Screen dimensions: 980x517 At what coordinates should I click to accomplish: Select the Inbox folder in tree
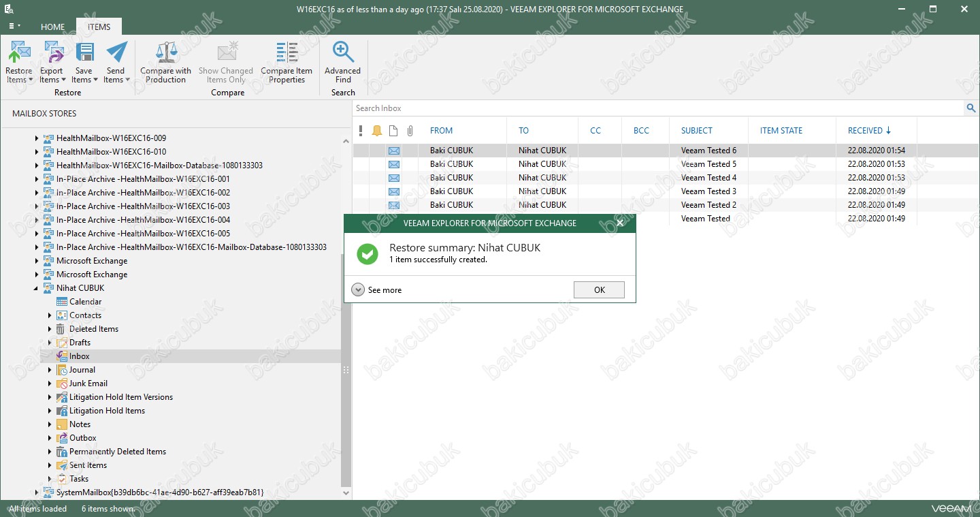(x=80, y=356)
